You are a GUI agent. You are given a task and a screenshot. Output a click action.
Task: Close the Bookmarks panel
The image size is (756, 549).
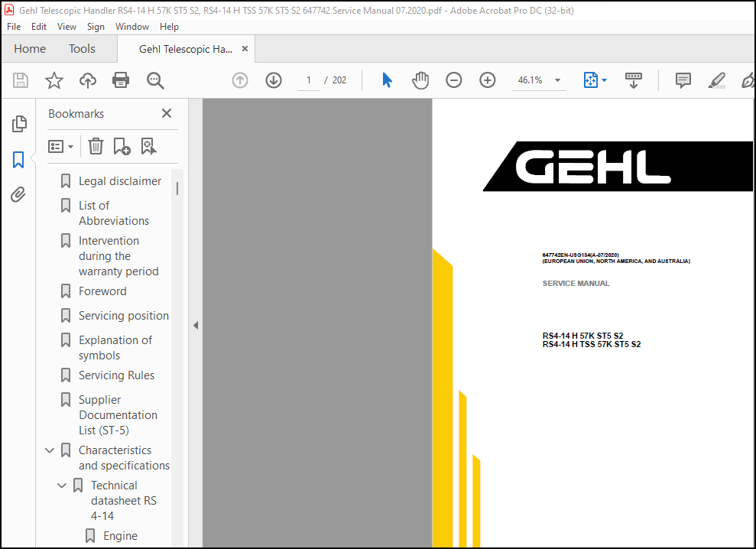pos(167,113)
